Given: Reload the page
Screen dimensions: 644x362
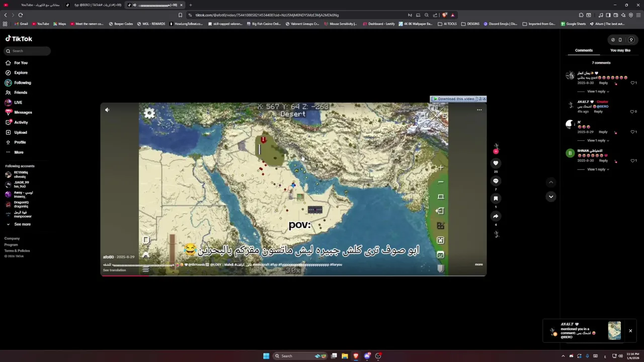Looking at the screenshot, I should click(21, 15).
